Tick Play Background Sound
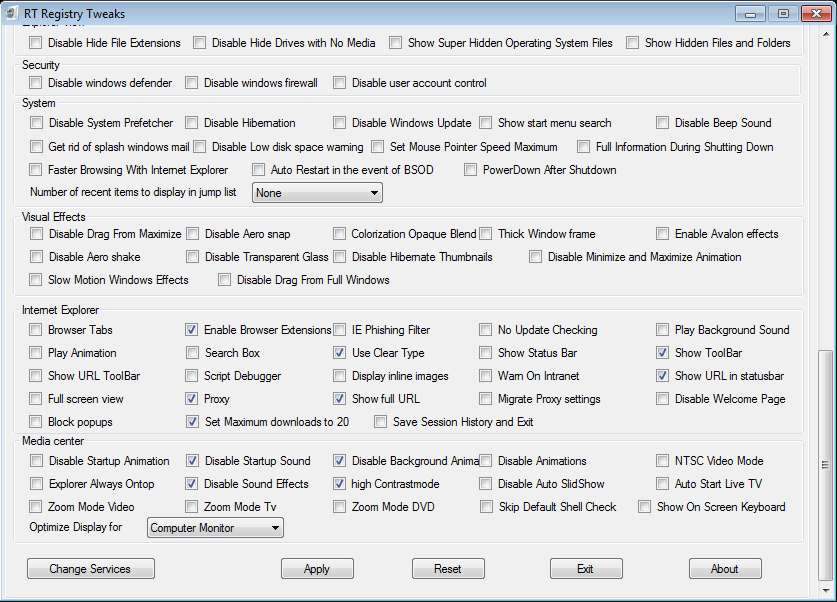The image size is (837, 602). 662,330
